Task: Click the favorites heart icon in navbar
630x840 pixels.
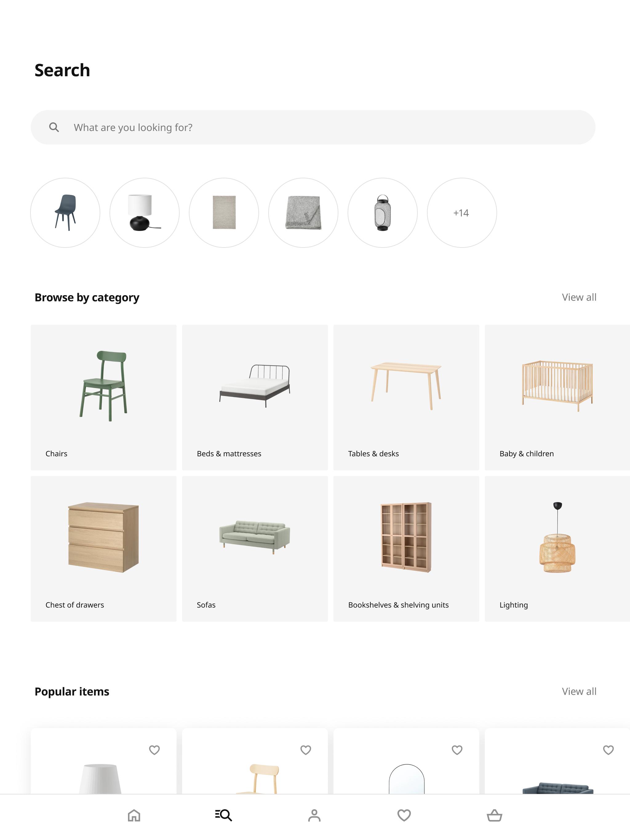Action: tap(404, 815)
